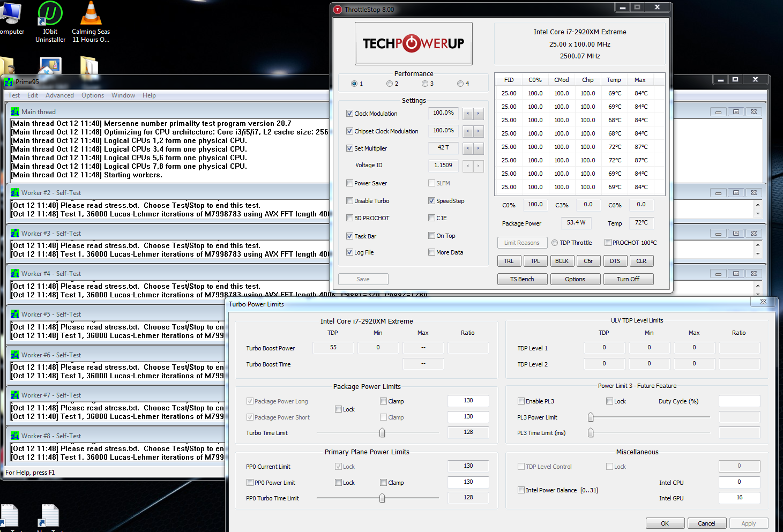Decrease Set Multiplier with left arrow
Image resolution: width=783 pixels, height=532 pixels.
click(468, 148)
